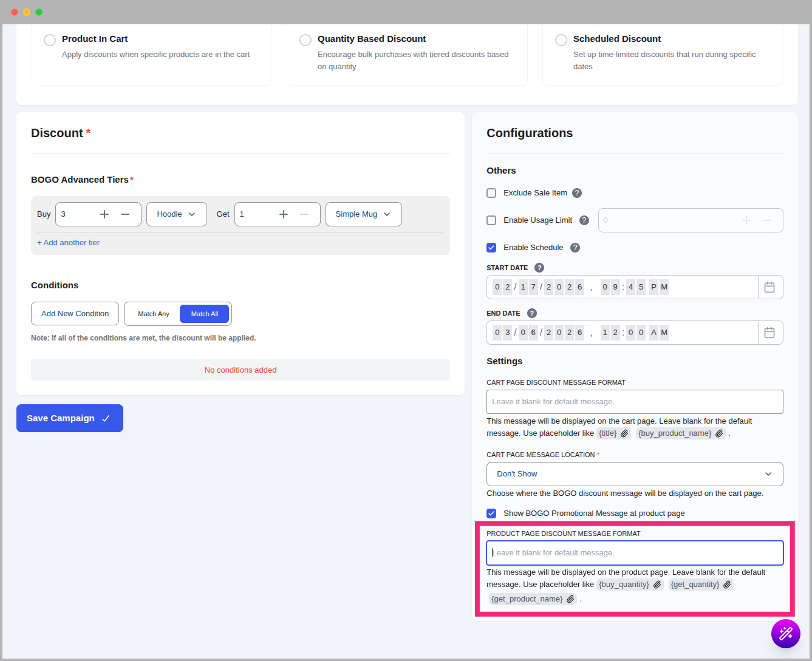Click the Product Page Discount Message Format field

click(x=634, y=552)
